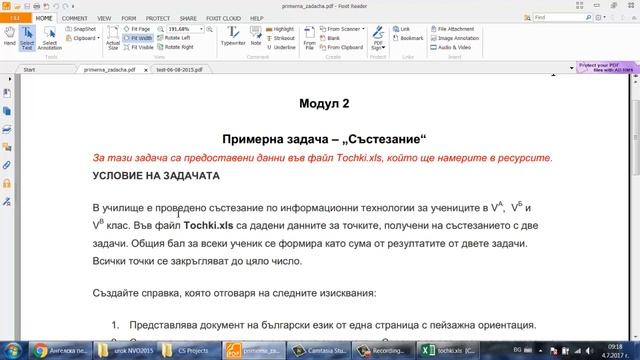Open the Layers navigation panel
The width and height of the screenshot is (640, 360).
(x=7, y=129)
